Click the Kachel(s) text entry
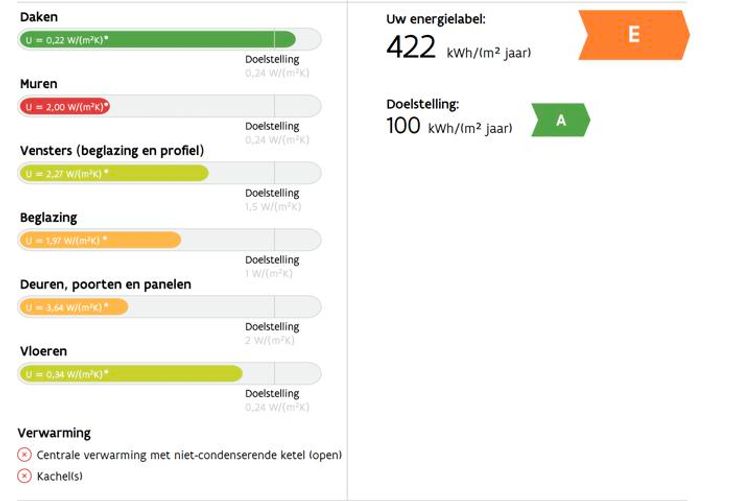This screenshot has height=501, width=736. [x=60, y=476]
